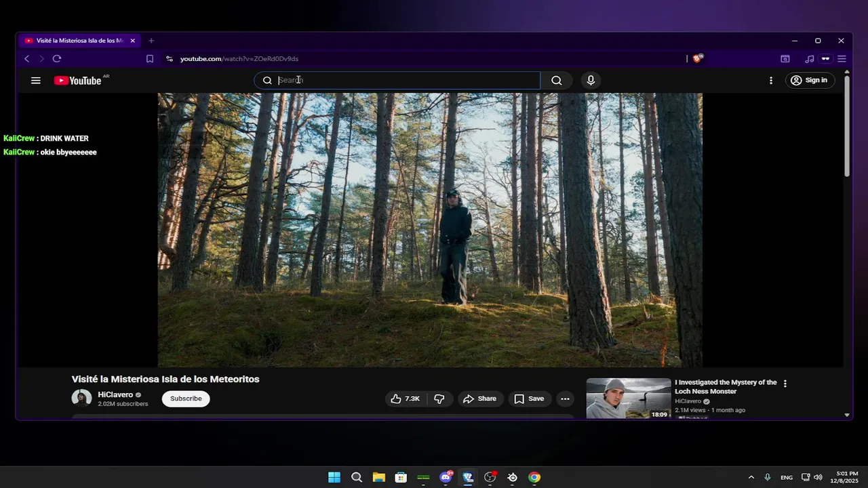The width and height of the screenshot is (868, 488).
Task: Save the video to a playlist
Action: coord(529,399)
